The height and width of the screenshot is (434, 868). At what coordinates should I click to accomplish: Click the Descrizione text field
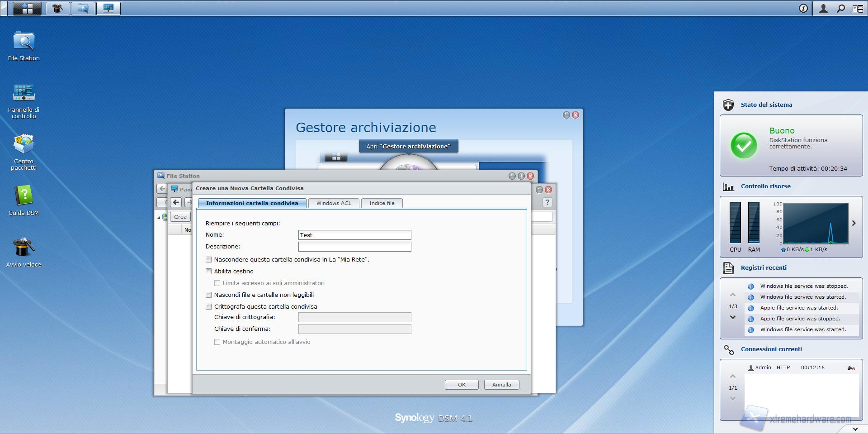[x=354, y=247]
